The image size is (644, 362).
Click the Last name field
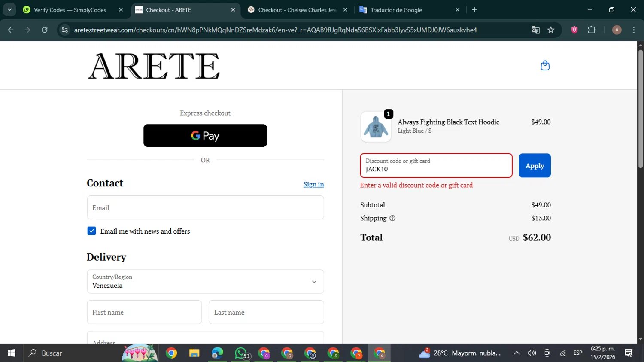[266, 312]
